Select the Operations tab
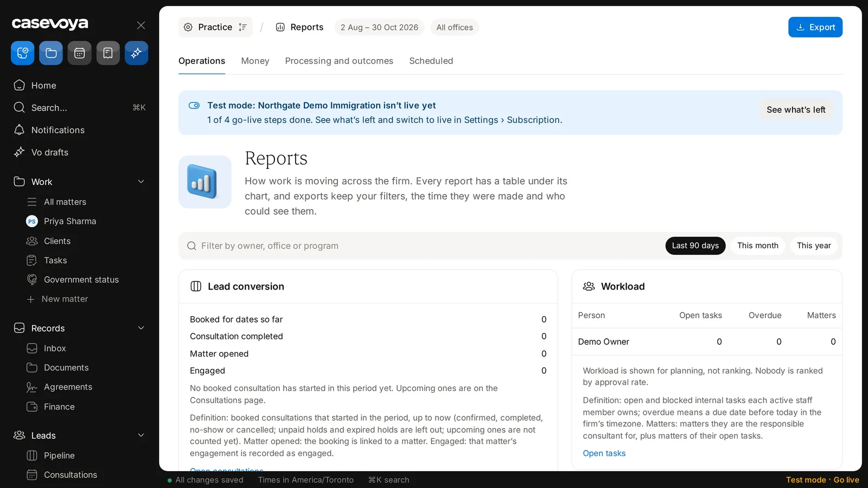 coord(202,61)
